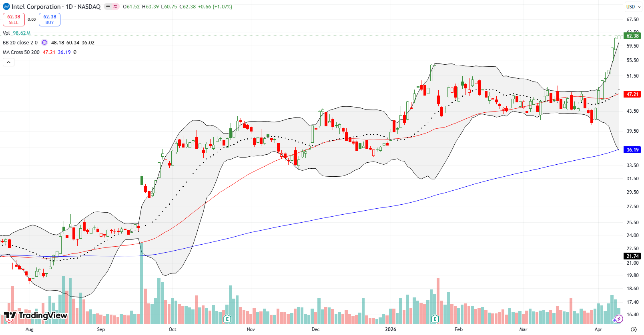Click the BB value 48.18 in legend

point(57,43)
